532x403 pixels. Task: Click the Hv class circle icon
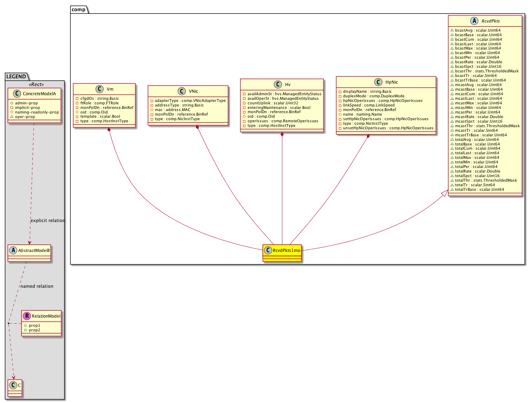pos(278,85)
